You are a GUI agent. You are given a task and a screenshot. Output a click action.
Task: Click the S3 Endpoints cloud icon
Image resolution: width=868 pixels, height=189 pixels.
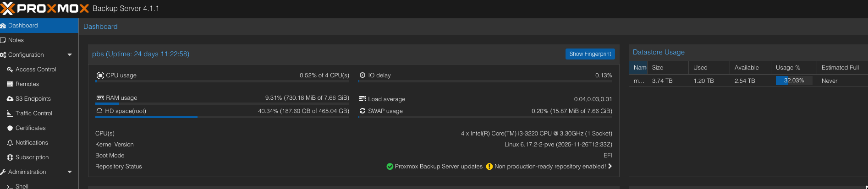click(10, 99)
